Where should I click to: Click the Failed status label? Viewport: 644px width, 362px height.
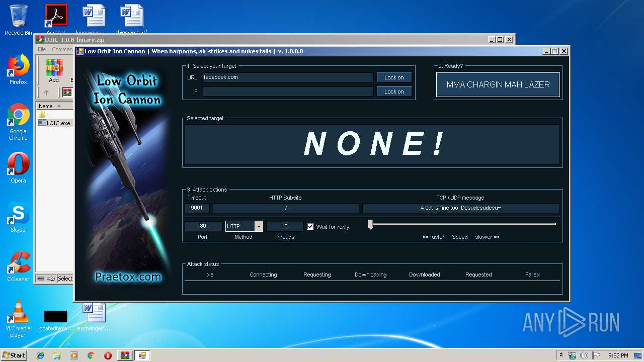[532, 275]
